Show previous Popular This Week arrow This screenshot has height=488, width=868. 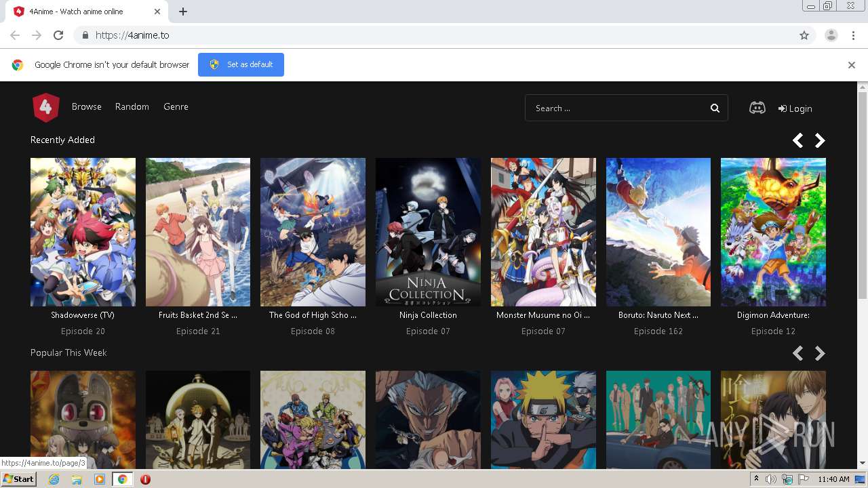click(798, 353)
